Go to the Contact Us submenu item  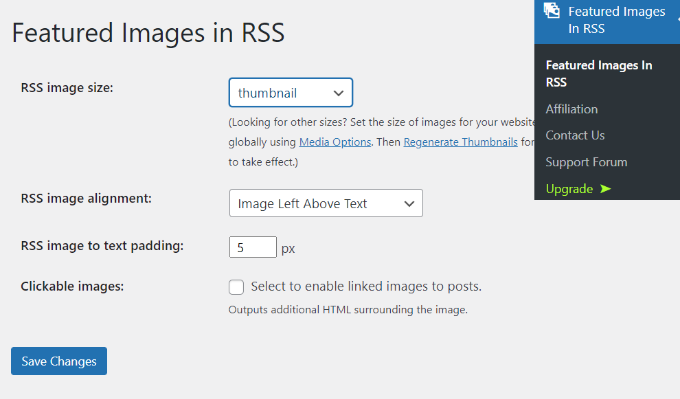pyautogui.click(x=575, y=135)
